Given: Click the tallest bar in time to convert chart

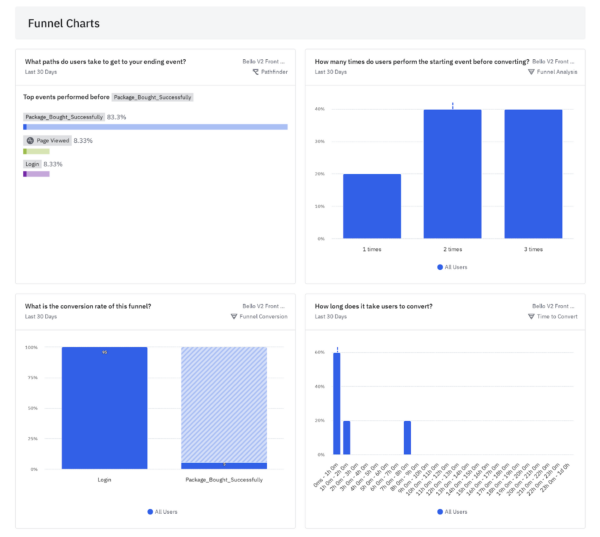Looking at the screenshot, I should coord(337,404).
